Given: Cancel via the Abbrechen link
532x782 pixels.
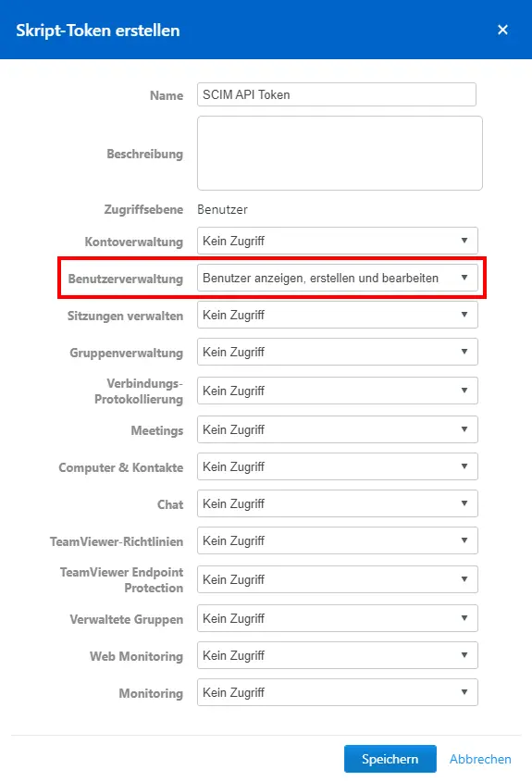Looking at the screenshot, I should point(480,759).
